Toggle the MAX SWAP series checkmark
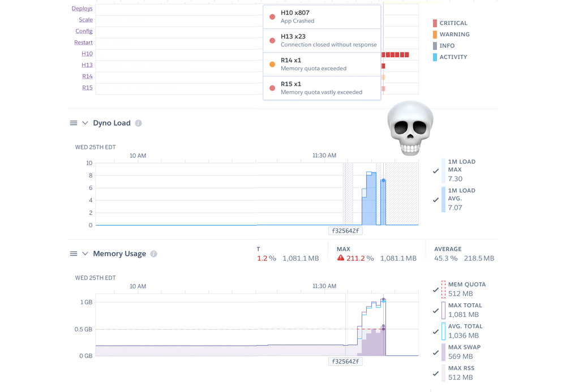The image size is (566, 392). [x=436, y=351]
